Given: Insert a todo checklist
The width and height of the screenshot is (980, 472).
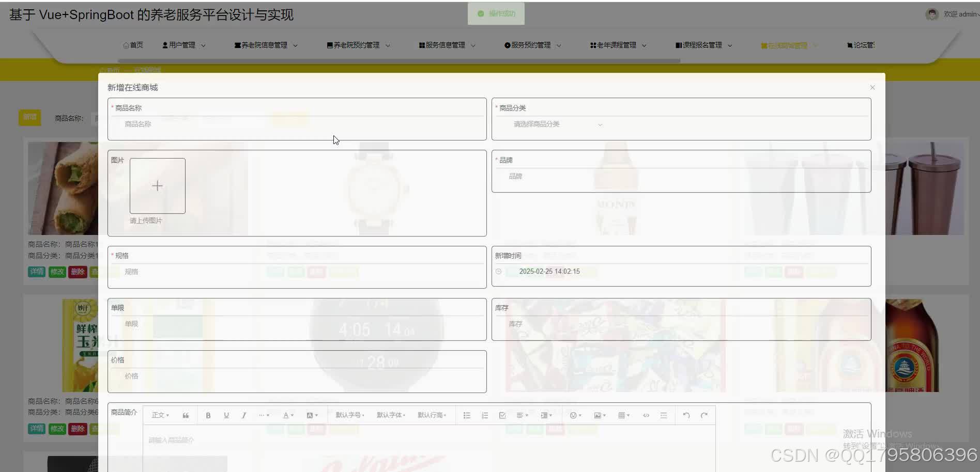Looking at the screenshot, I should pos(502,415).
